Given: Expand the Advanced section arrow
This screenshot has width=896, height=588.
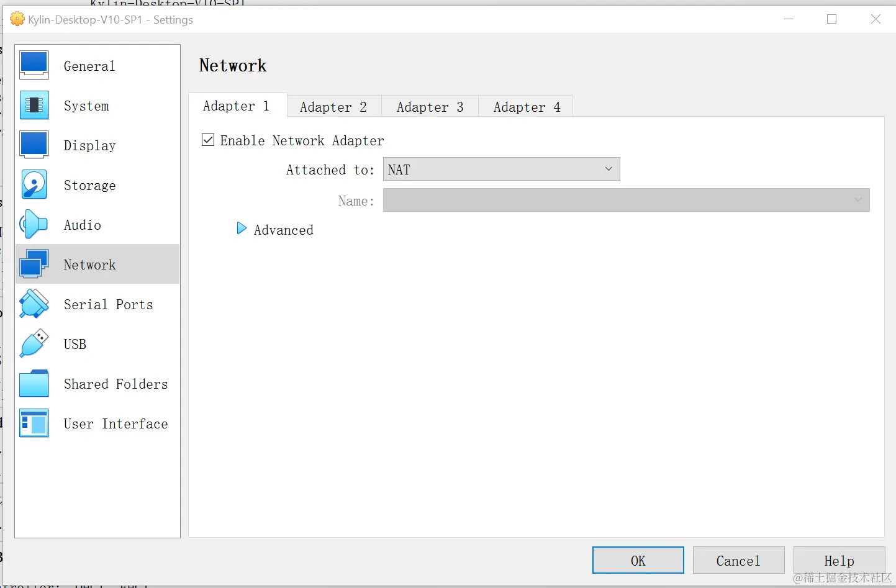Looking at the screenshot, I should tap(242, 229).
